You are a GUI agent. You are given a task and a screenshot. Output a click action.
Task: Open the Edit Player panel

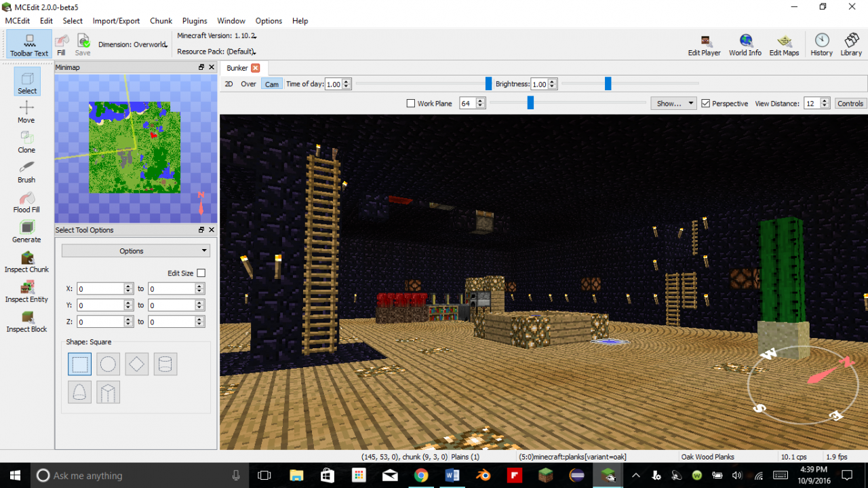coord(704,43)
